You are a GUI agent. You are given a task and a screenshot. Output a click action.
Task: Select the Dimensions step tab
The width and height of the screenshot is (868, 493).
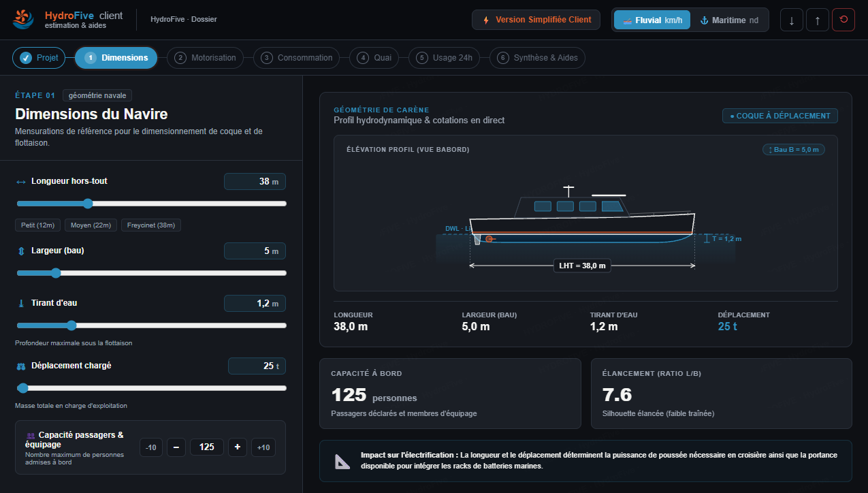pyautogui.click(x=116, y=58)
